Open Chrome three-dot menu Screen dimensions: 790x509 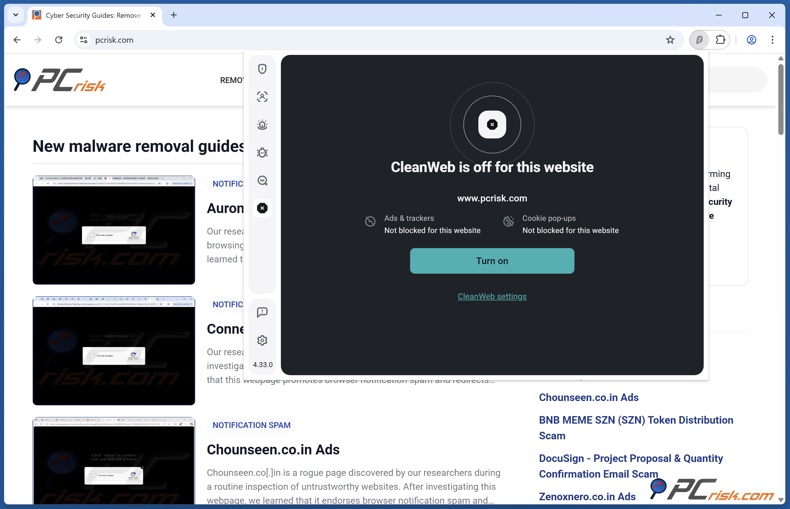pos(772,40)
